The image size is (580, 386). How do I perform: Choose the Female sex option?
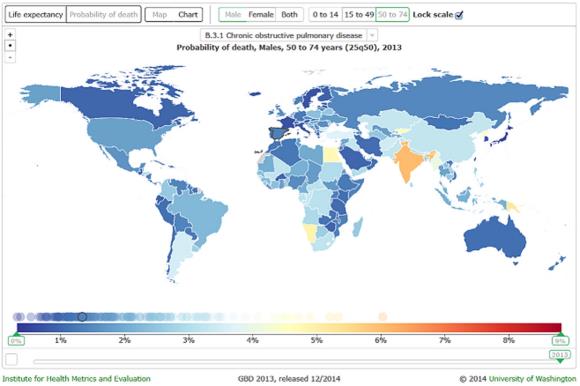[261, 14]
